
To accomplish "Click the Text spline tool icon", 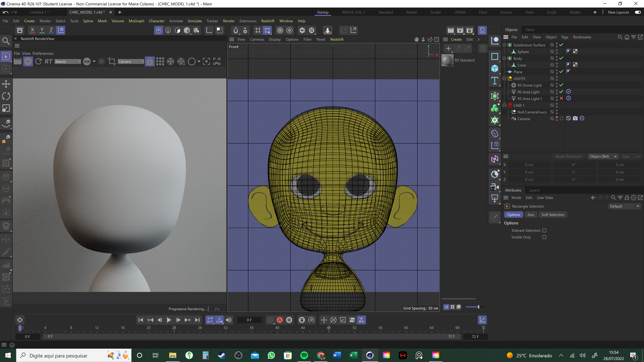I will point(495,81).
